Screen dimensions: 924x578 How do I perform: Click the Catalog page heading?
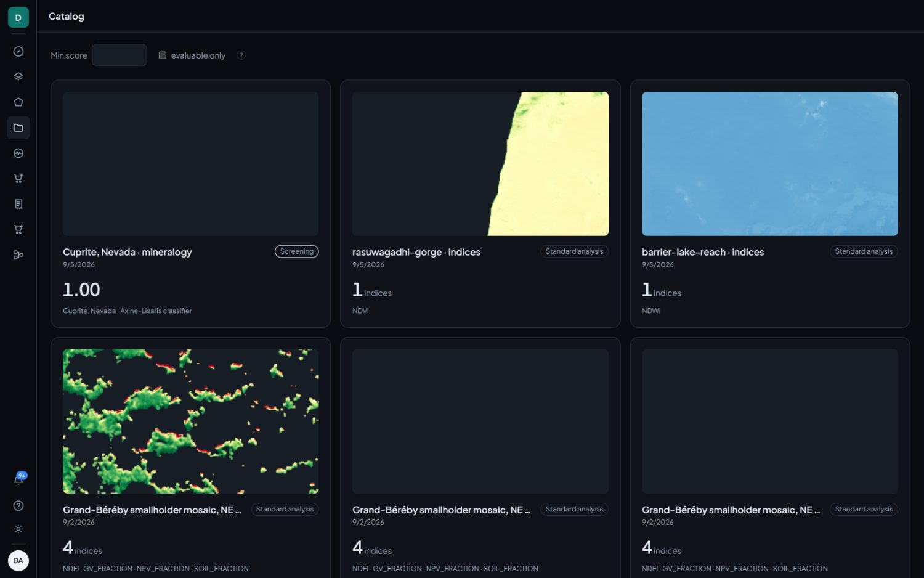pyautogui.click(x=67, y=16)
